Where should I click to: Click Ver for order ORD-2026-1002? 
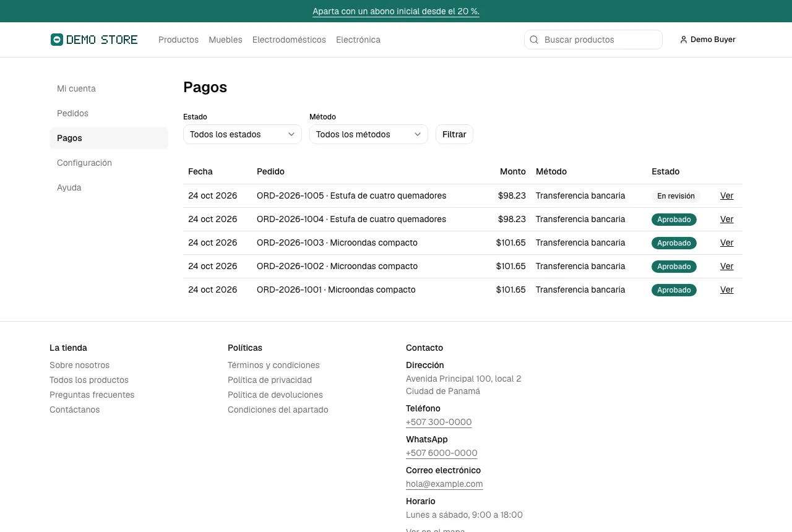click(727, 266)
